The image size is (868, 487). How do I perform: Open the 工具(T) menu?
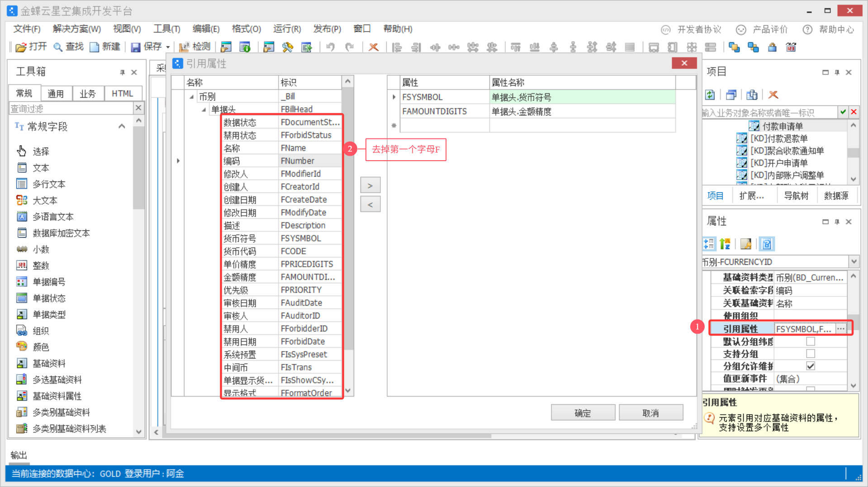(x=166, y=29)
